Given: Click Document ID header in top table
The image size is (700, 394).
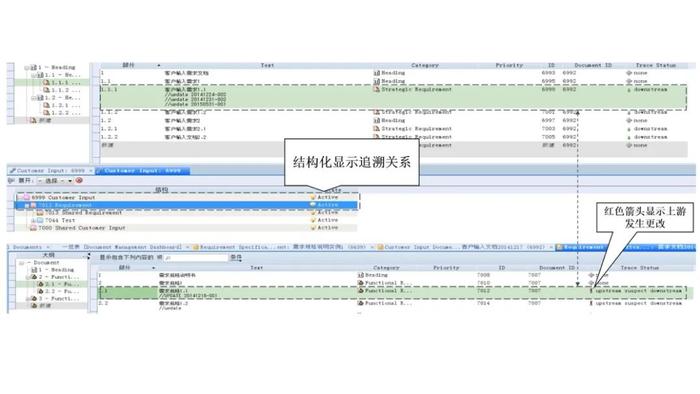Looking at the screenshot, I should point(593,65).
